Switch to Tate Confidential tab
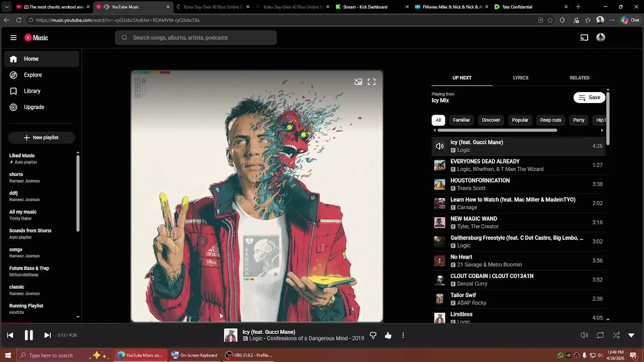 pyautogui.click(x=531, y=7)
